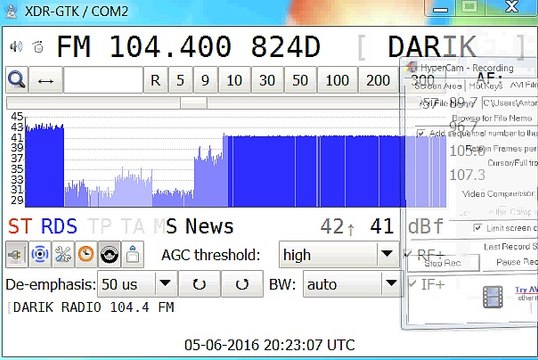Viewport: 538px width, 360px height.
Task: Click the first rotate arrow button
Action: (199, 284)
